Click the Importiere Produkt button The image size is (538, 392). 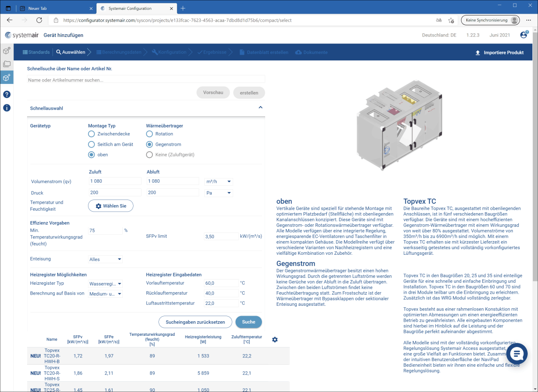(499, 52)
